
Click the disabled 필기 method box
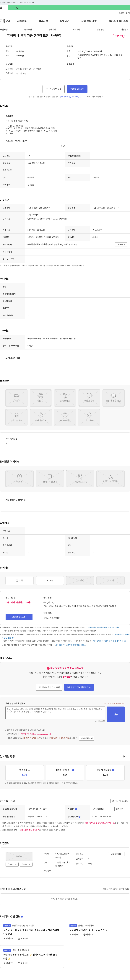pos(80,581)
